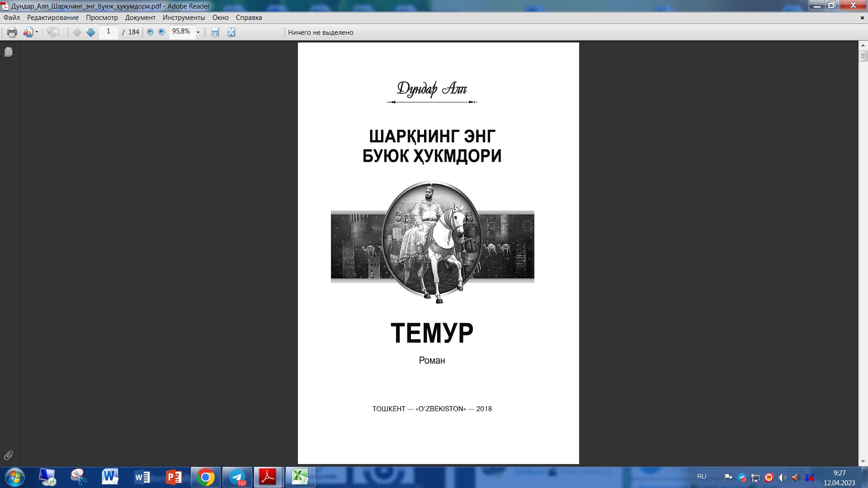Click the blue-red network tray icon

[x=810, y=477]
